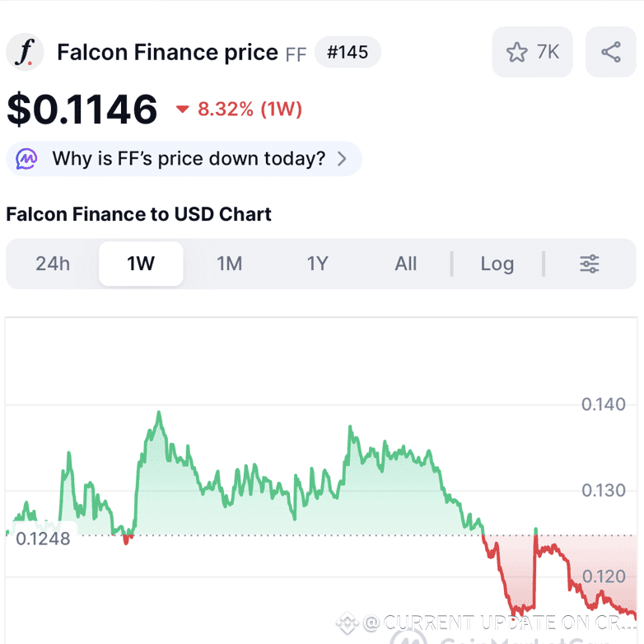The width and height of the screenshot is (644, 644).
Task: Toggle Log scale on the chart
Action: tap(497, 264)
